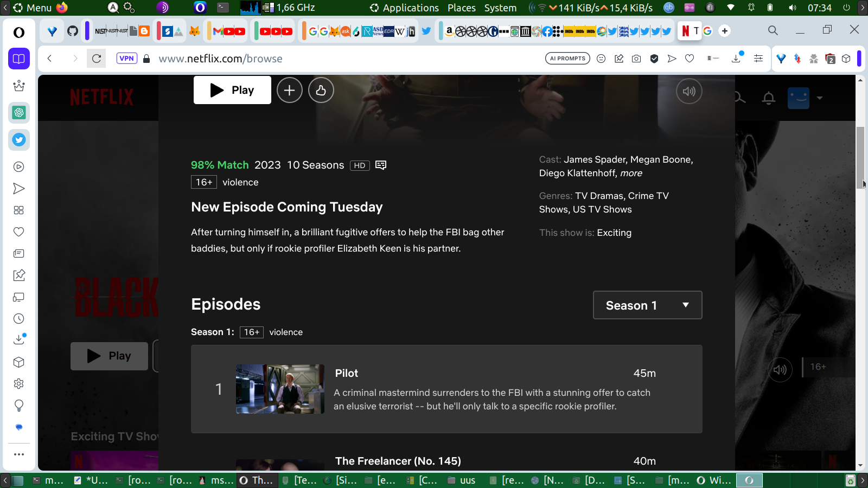Open the Exciting mood link
Viewport: 868px width, 488px height.
coord(614,233)
